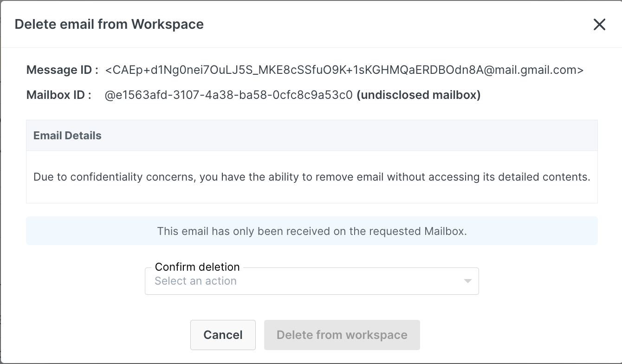Click the 'Select an action' placeholder text
This screenshot has width=622, height=364.
[195, 281]
